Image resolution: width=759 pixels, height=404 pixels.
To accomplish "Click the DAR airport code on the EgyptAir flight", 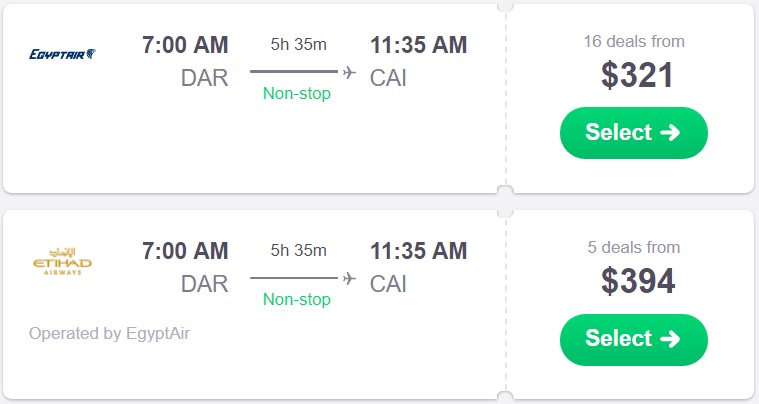I will coord(204,78).
